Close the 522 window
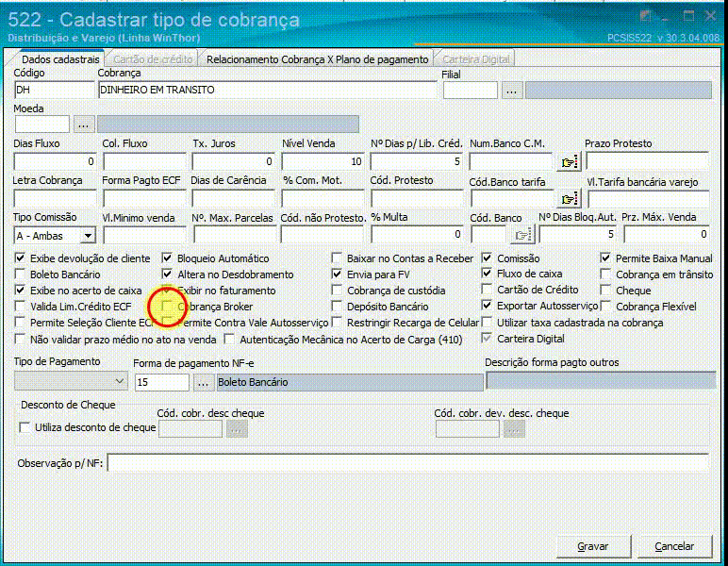 (x=710, y=16)
